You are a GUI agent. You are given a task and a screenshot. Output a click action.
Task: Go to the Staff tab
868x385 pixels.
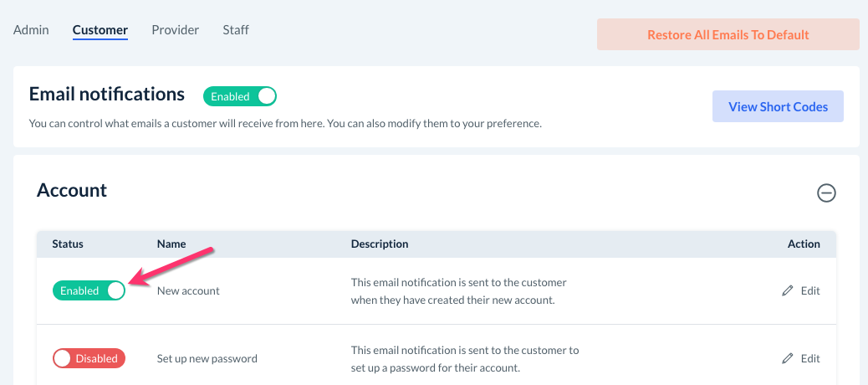point(236,30)
